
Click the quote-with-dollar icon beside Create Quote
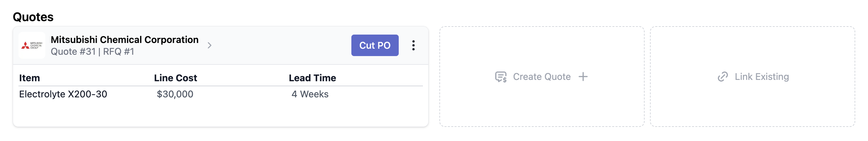pos(501,77)
